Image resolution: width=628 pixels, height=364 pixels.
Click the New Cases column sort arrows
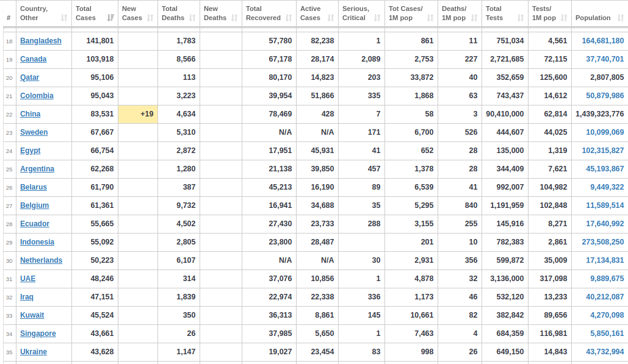(150, 18)
